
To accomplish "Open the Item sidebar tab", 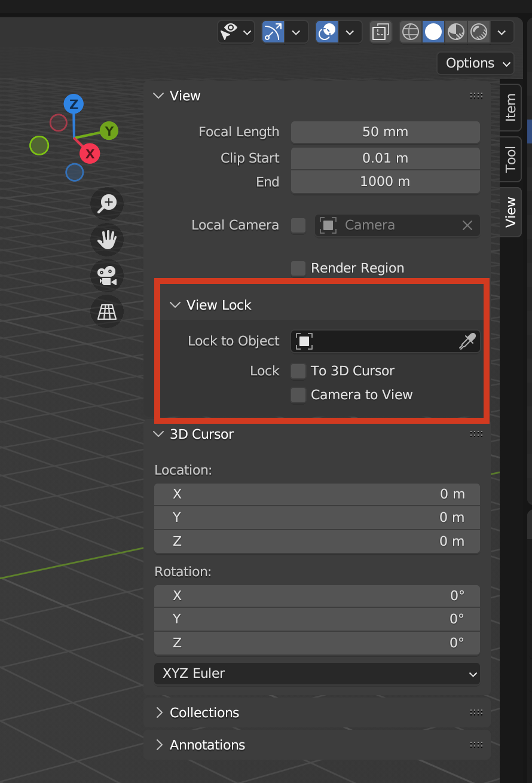I will pyautogui.click(x=510, y=107).
